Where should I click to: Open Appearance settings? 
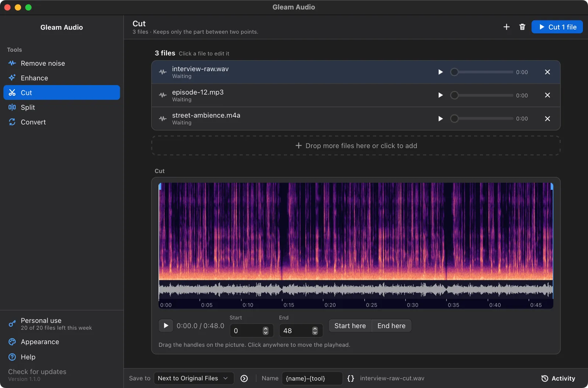61,342
